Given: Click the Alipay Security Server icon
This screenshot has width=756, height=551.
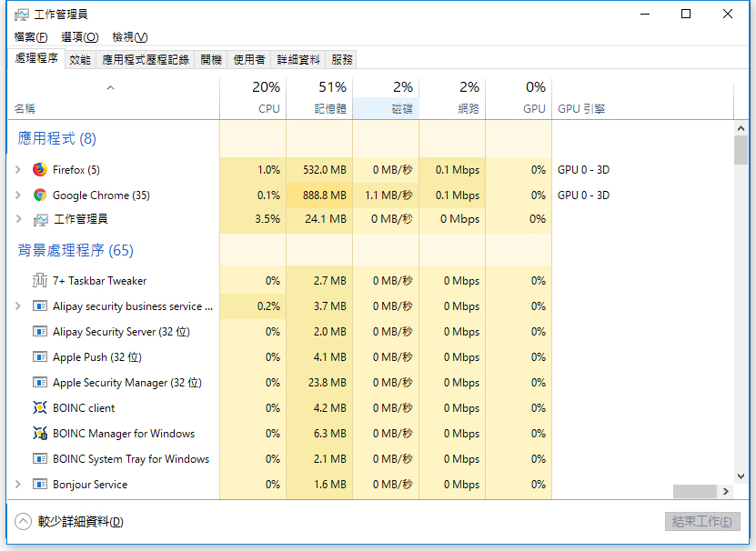Looking at the screenshot, I should [x=40, y=332].
